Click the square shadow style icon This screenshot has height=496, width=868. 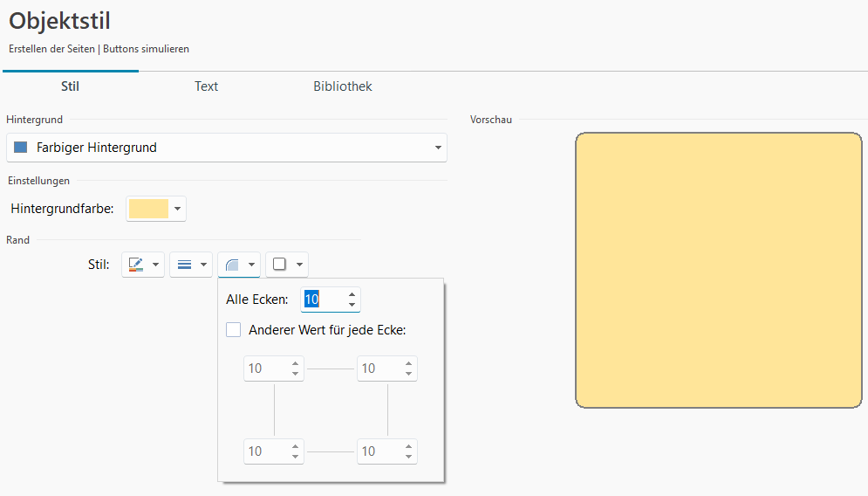(x=279, y=265)
